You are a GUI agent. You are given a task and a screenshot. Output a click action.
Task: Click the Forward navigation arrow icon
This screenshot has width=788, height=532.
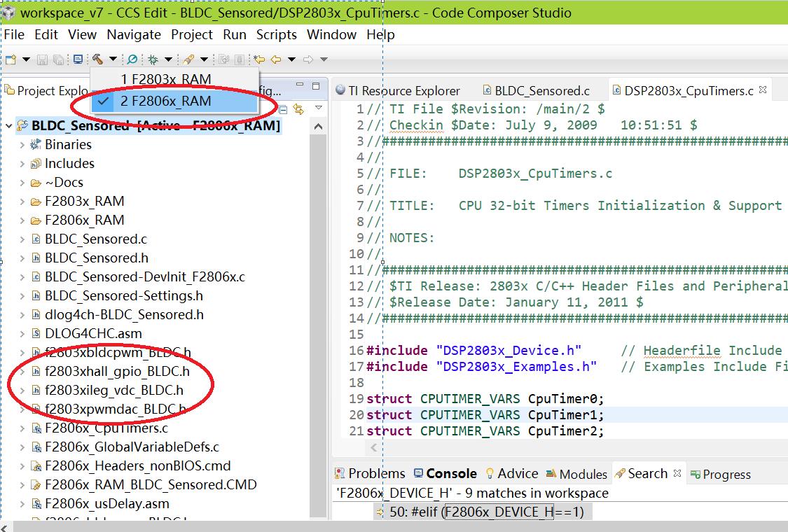click(308, 59)
